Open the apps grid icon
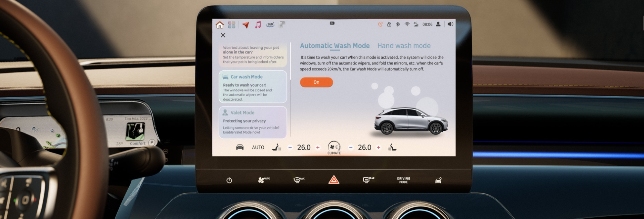644x219 pixels. tap(232, 25)
